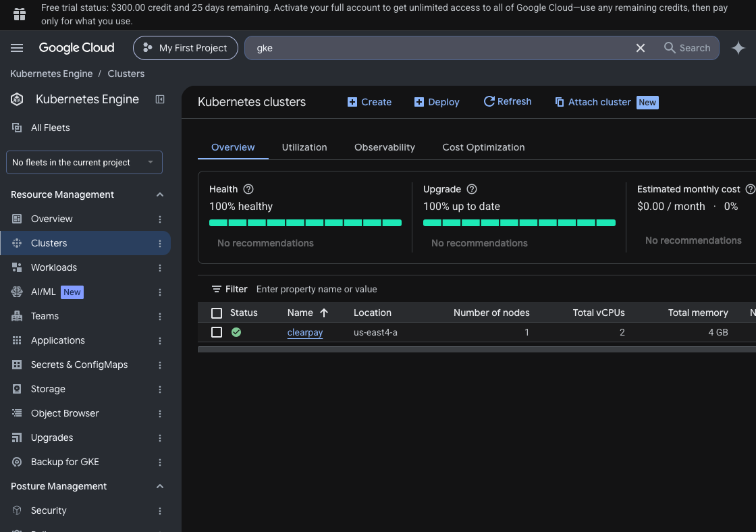Collapse the Kubernetes Engine side panel icon

point(159,99)
